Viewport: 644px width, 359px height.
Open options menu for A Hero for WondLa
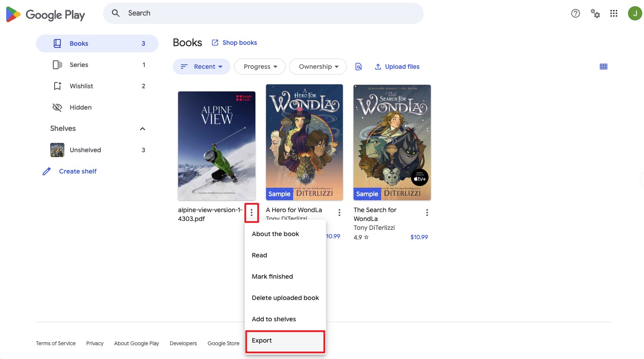pyautogui.click(x=339, y=213)
